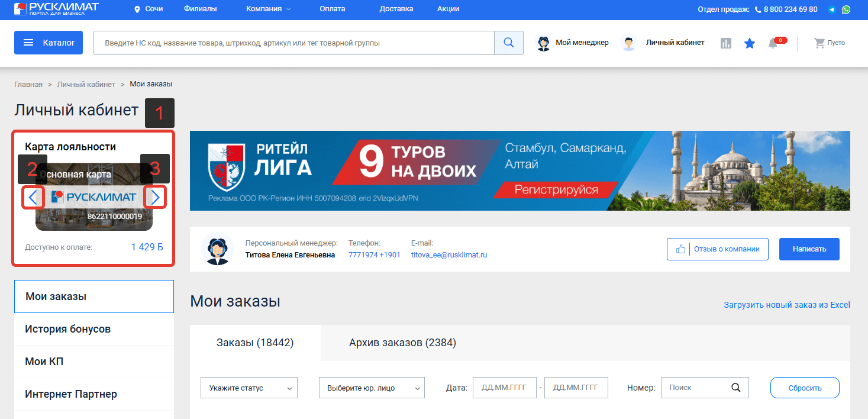
Task: Click the search magnifier button
Action: click(509, 43)
